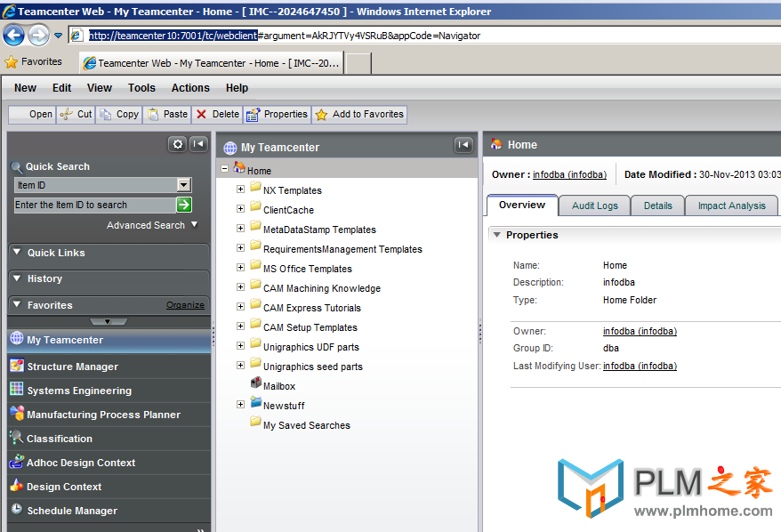Viewport: 781px width, 532px height.
Task: Click the Open toolbar button
Action: [32, 115]
